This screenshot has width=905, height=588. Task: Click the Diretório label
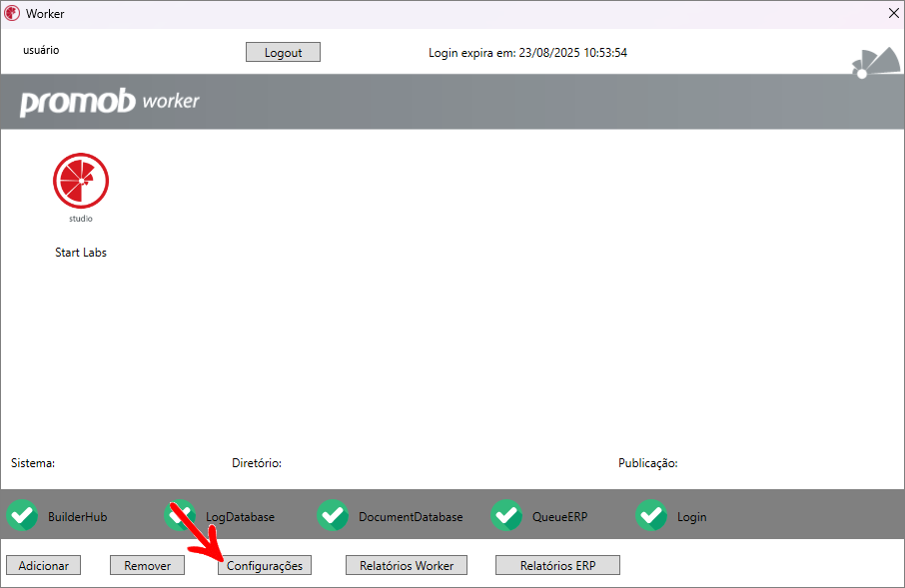pos(257,463)
